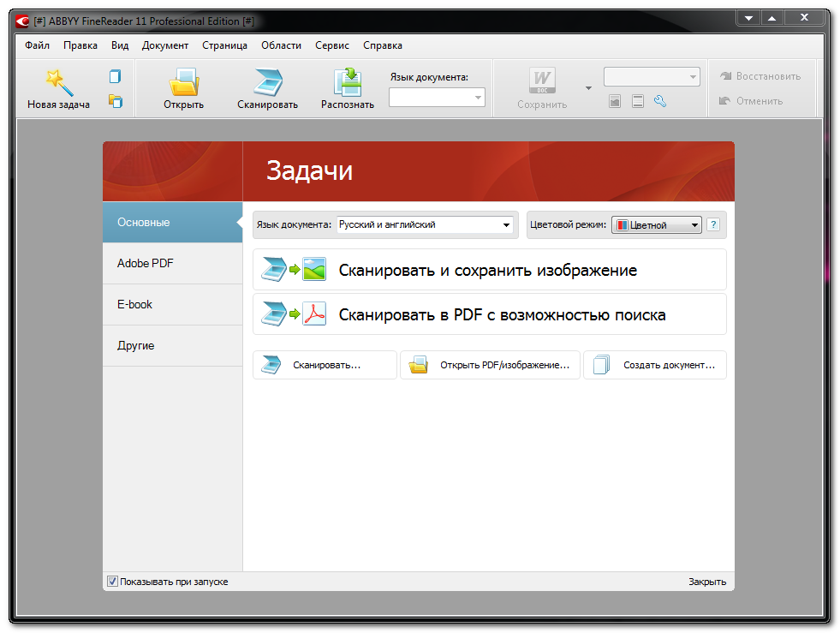Click the folder icon of Открыть PDF/изображение

point(418,365)
